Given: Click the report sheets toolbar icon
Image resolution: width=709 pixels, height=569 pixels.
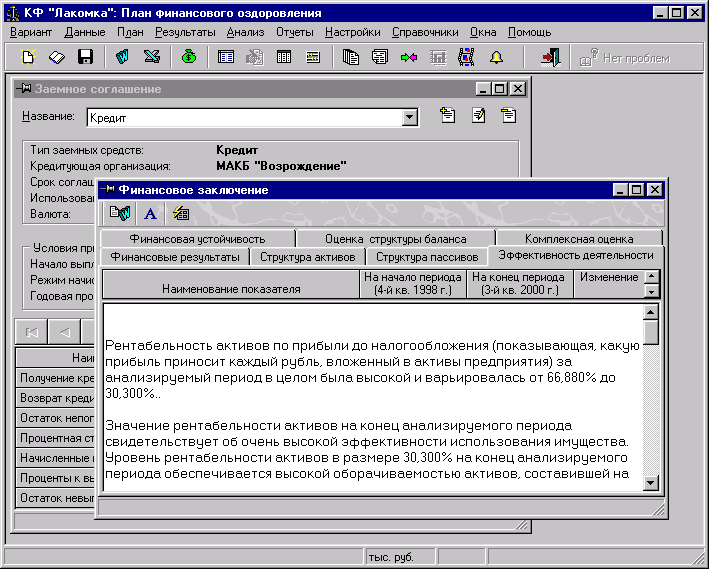Looking at the screenshot, I should click(379, 57).
